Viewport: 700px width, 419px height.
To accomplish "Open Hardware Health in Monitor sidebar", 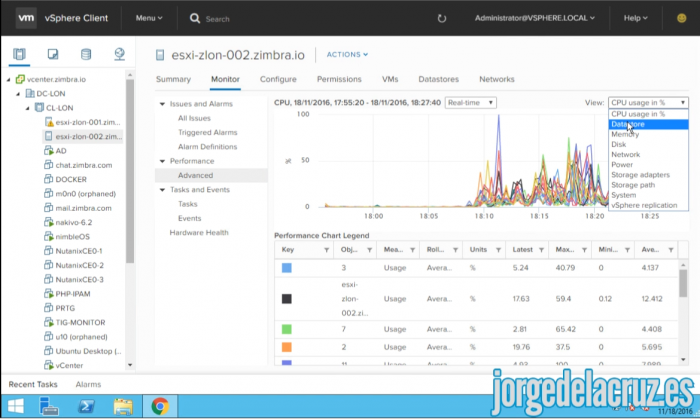I will pyautogui.click(x=199, y=232).
